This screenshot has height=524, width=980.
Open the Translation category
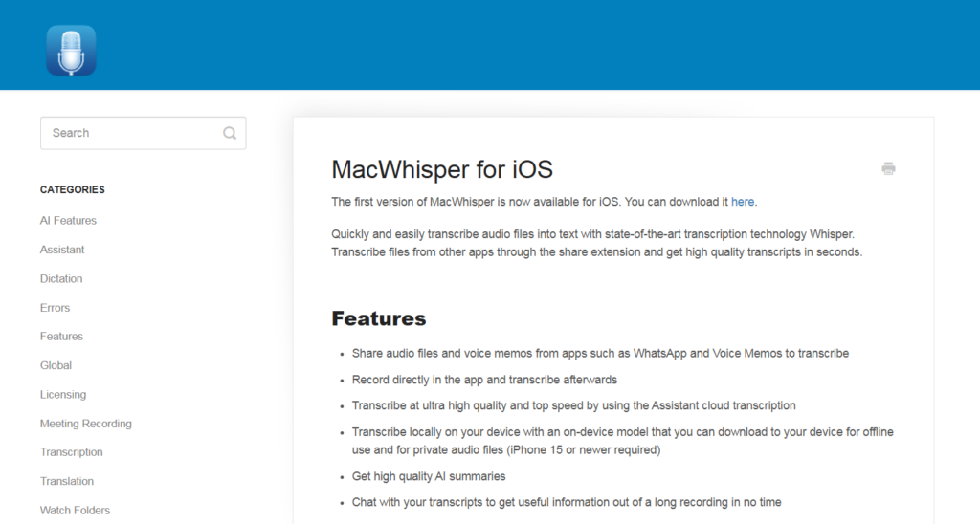pos(67,482)
